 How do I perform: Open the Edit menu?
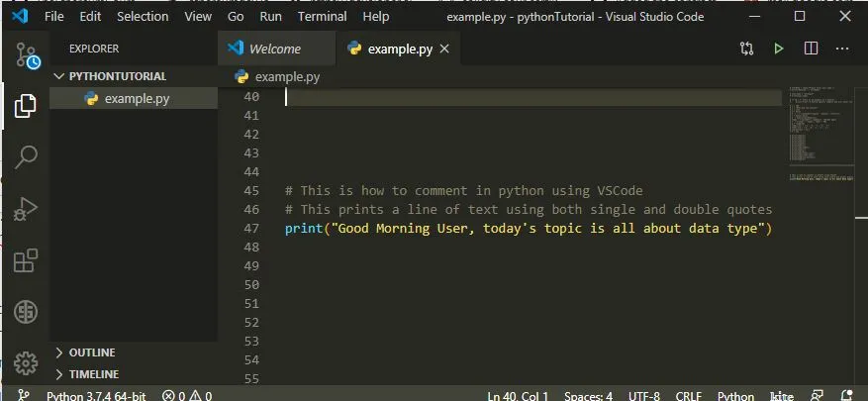(90, 17)
